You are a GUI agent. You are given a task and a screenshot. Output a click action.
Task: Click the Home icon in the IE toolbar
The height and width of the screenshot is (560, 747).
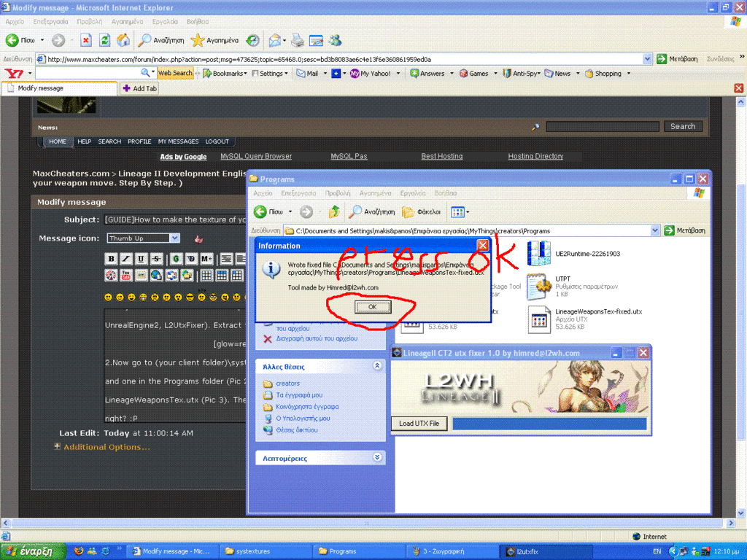click(x=124, y=40)
